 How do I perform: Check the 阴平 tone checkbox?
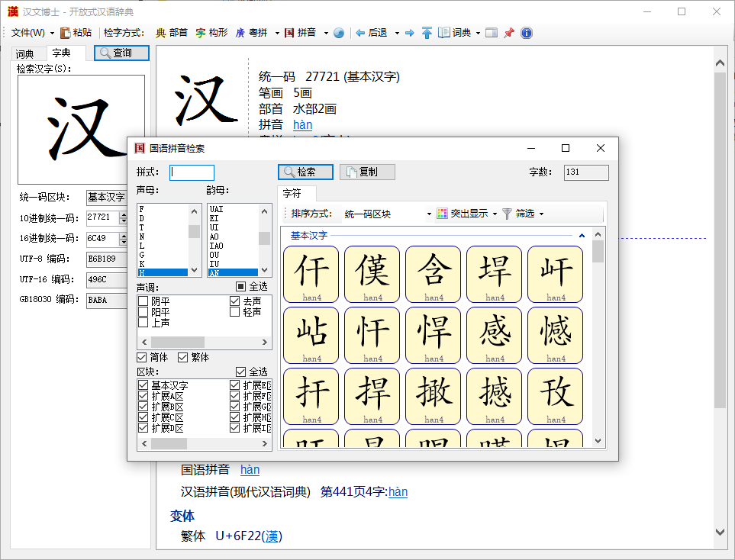(x=143, y=301)
